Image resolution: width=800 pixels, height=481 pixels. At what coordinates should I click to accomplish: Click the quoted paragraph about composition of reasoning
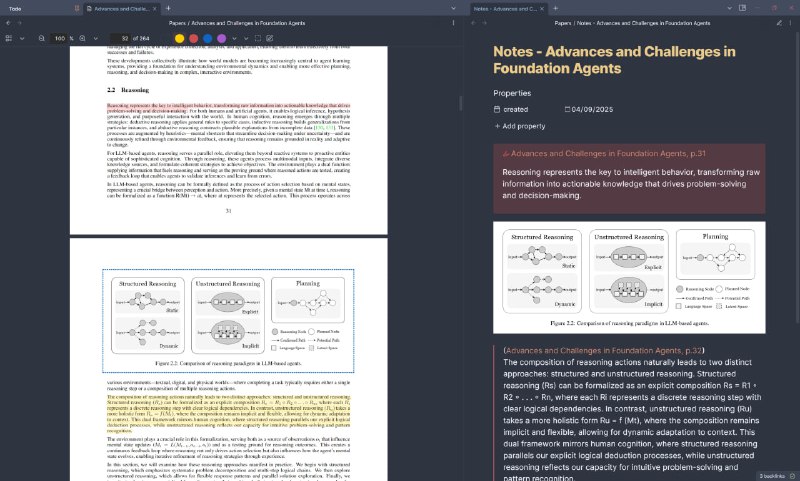[631, 421]
